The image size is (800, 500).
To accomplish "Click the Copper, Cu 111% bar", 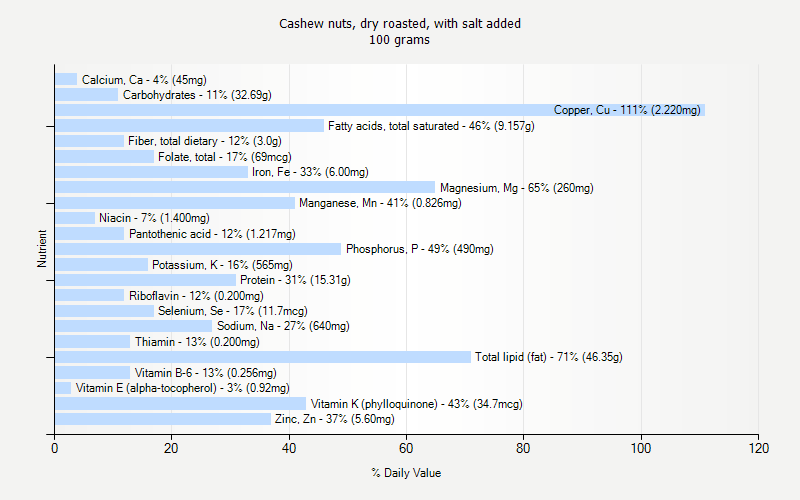I will click(x=380, y=110).
